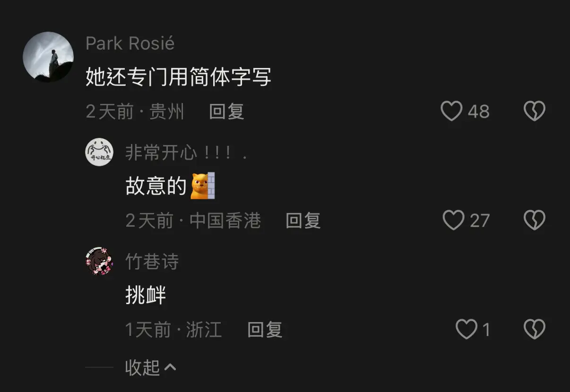
Task: Tap the cat emoji in 故意的 reply
Action: [x=203, y=186]
